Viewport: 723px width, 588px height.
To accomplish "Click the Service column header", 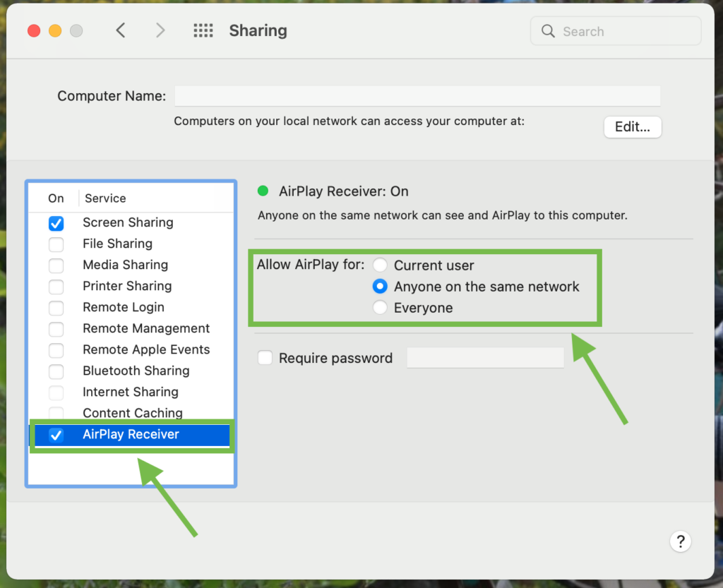I will 105,198.
